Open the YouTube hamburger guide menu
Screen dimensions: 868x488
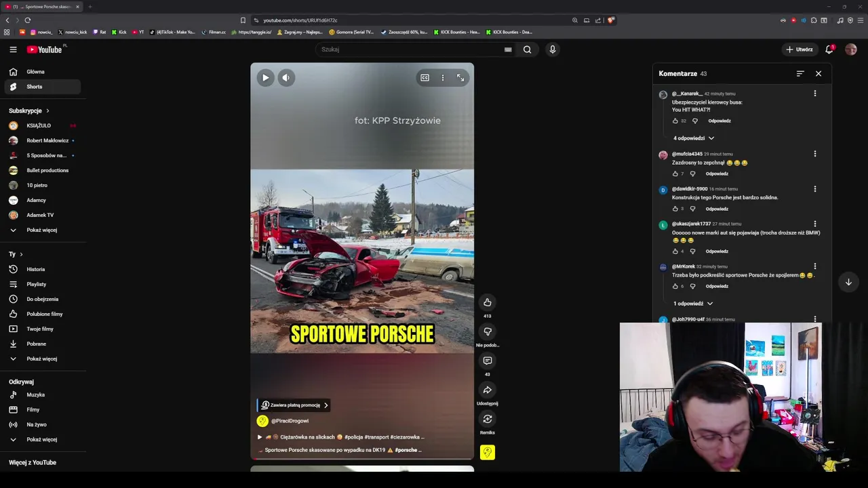13,49
